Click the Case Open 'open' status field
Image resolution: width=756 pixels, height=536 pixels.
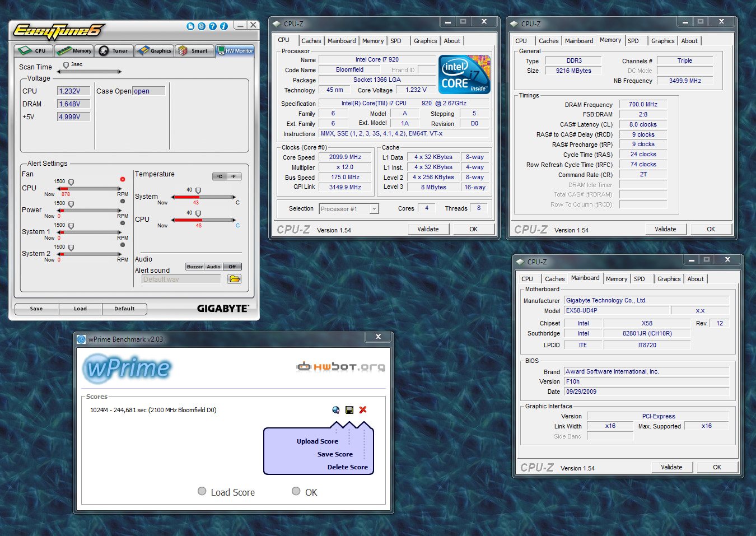(x=148, y=91)
